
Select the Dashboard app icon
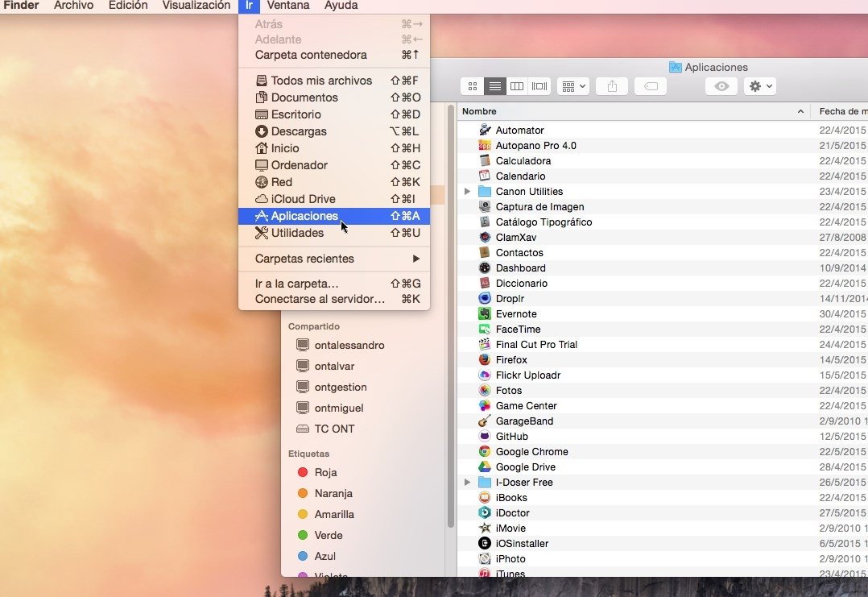485,267
